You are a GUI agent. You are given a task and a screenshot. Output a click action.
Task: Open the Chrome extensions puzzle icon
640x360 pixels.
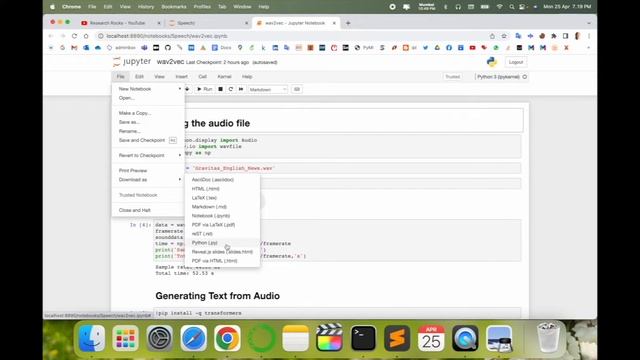(553, 36)
